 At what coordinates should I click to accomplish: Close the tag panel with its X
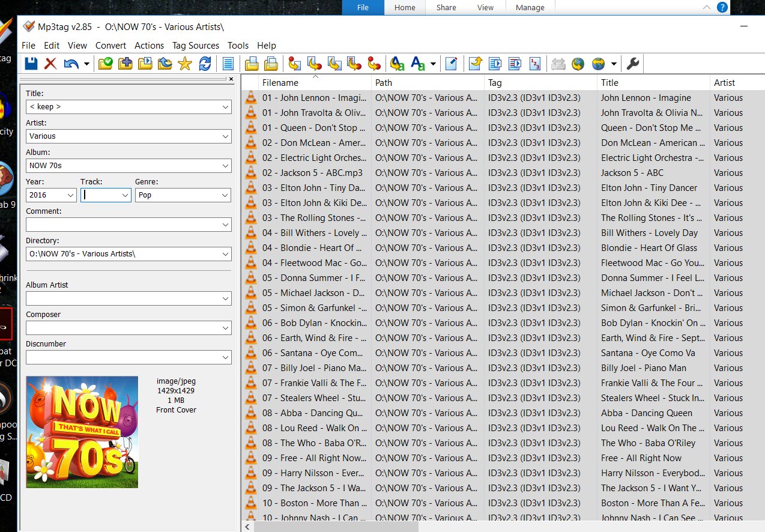click(x=231, y=79)
